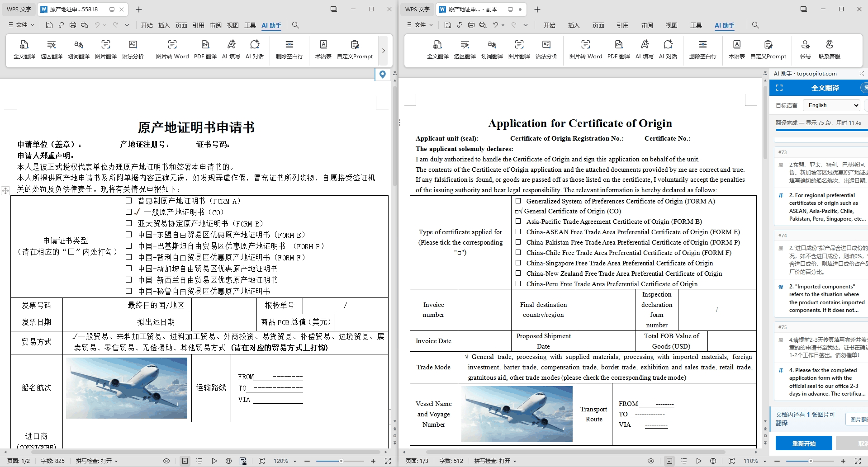868x467 pixels.
Task: Open 图片翻译 tool in left window
Action: [106, 49]
